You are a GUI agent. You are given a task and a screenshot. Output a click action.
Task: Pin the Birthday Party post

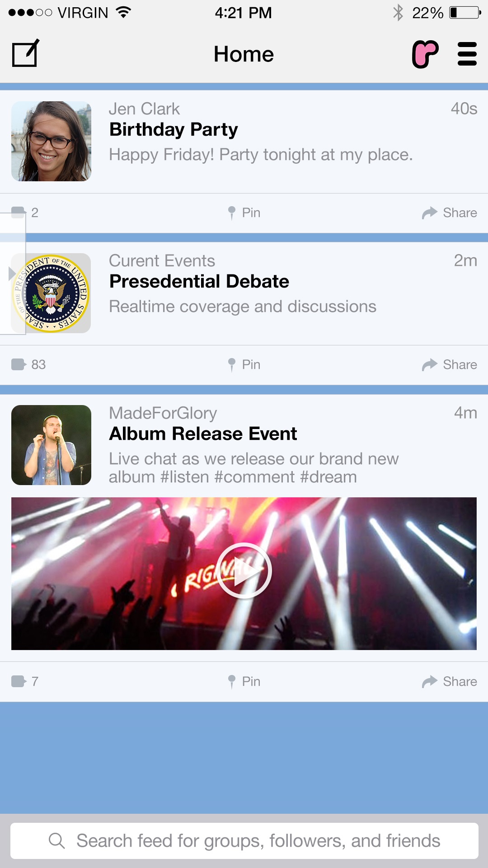coord(244,212)
